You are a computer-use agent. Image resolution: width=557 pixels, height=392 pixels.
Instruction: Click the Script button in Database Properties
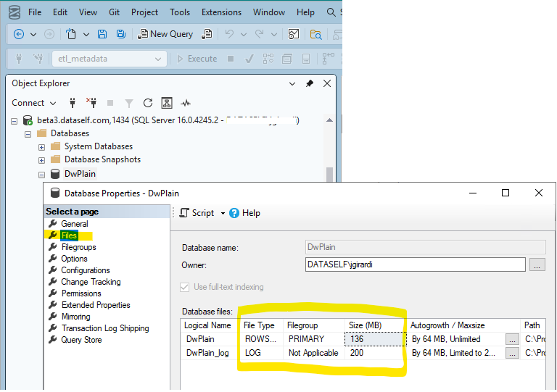[x=197, y=213]
